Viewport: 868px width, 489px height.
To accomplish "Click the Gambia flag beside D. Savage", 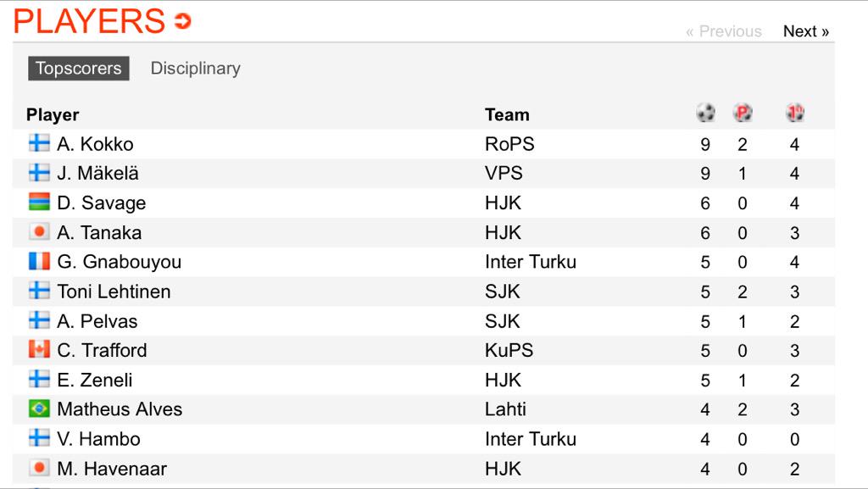I will coord(39,203).
